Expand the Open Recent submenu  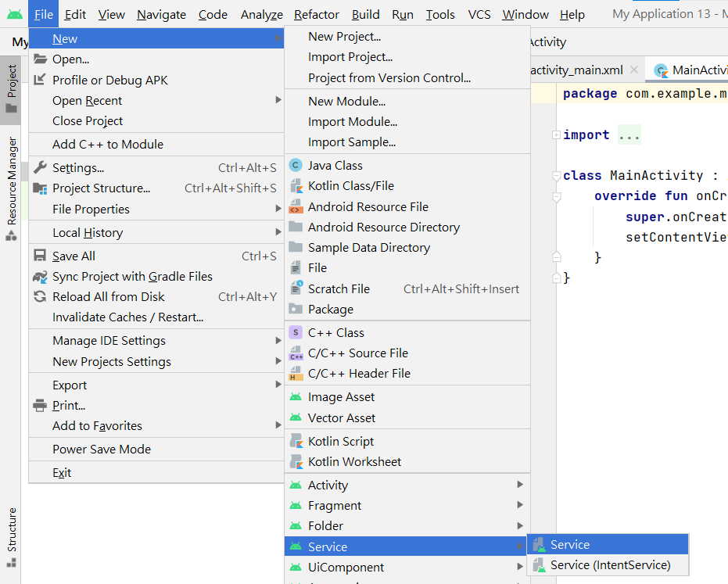pos(278,100)
